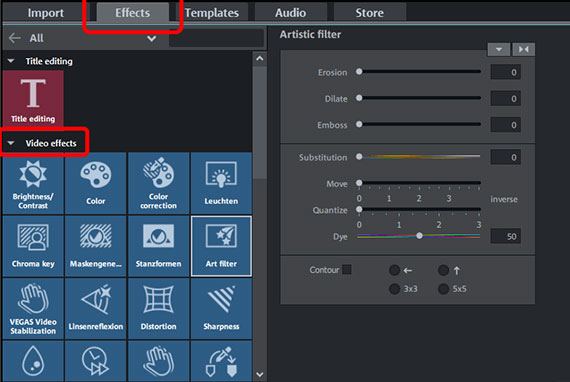Enable the Contour checkbox
570x382 pixels.
coord(347,270)
